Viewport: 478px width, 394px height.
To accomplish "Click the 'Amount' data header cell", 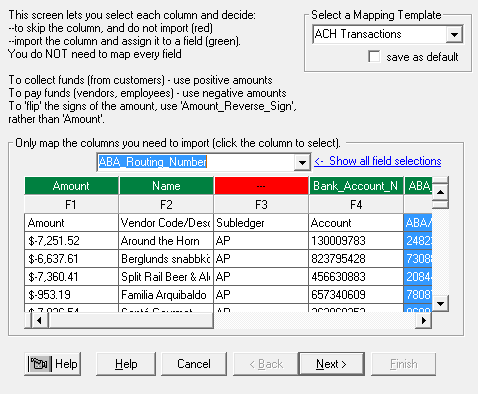I will tap(71, 223).
